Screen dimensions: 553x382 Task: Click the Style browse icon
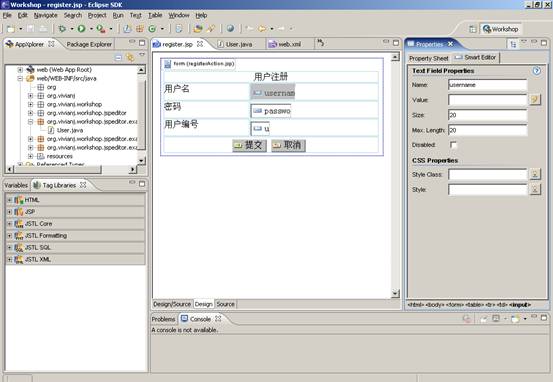(x=535, y=189)
